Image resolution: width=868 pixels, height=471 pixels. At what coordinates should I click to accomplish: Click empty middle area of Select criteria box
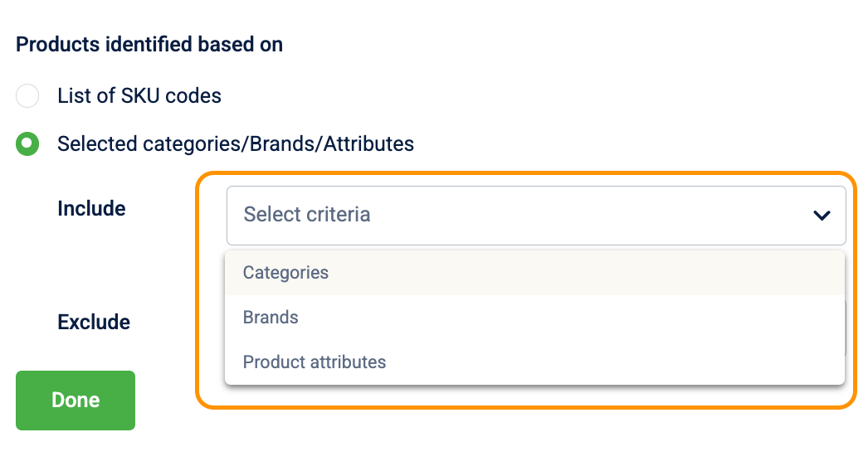(581, 216)
